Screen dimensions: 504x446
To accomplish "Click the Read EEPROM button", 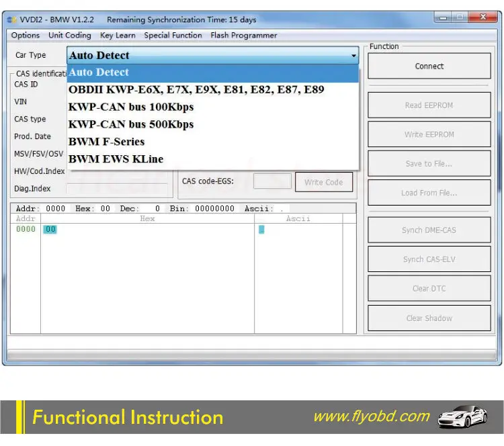I will (x=429, y=105).
